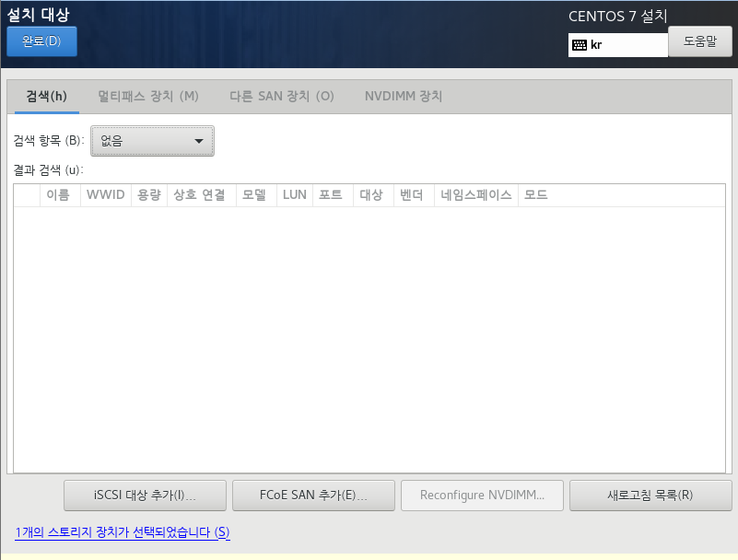Open the 멀티패스 장치 (M) tab
The height and width of the screenshot is (560, 738).
(x=148, y=97)
